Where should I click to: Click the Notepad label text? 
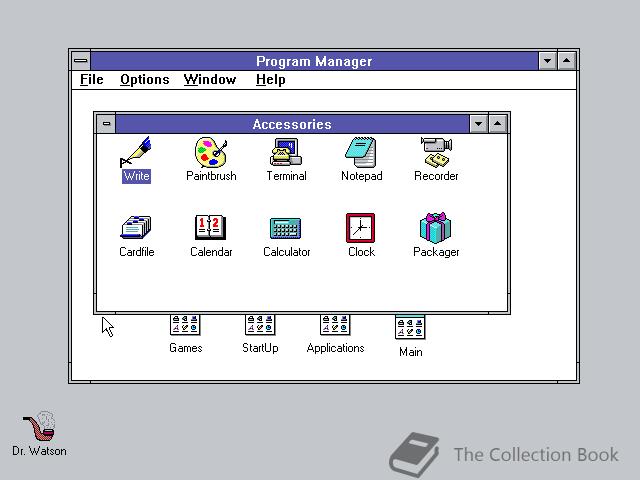[362, 176]
